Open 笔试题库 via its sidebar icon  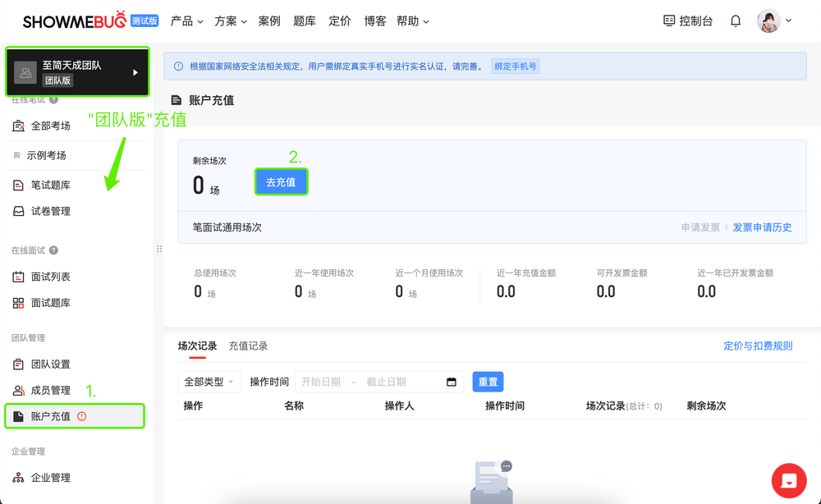20,185
